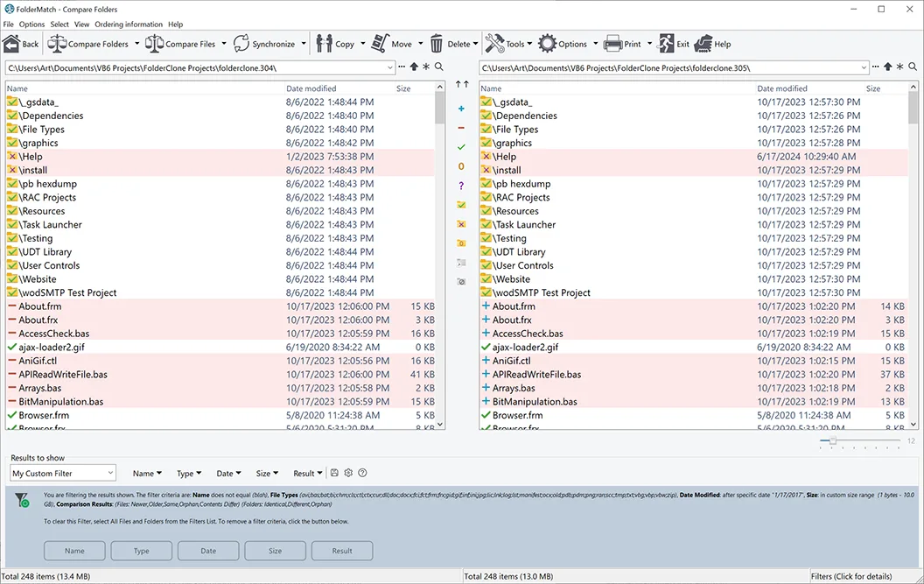Remove the Type filter criteria button
The image size is (924, 584).
(x=142, y=551)
